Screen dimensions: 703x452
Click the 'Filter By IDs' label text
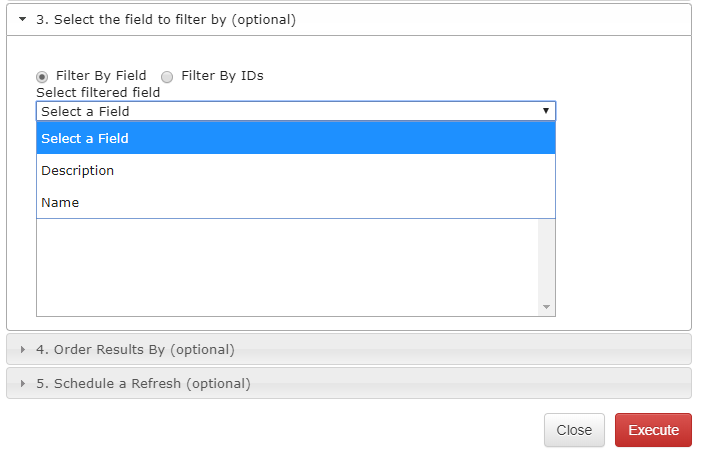(x=222, y=76)
